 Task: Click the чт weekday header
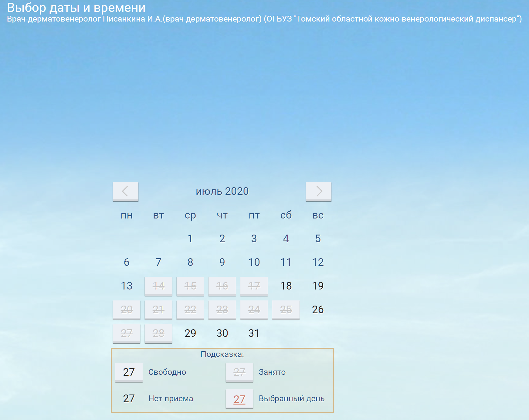[x=222, y=215]
